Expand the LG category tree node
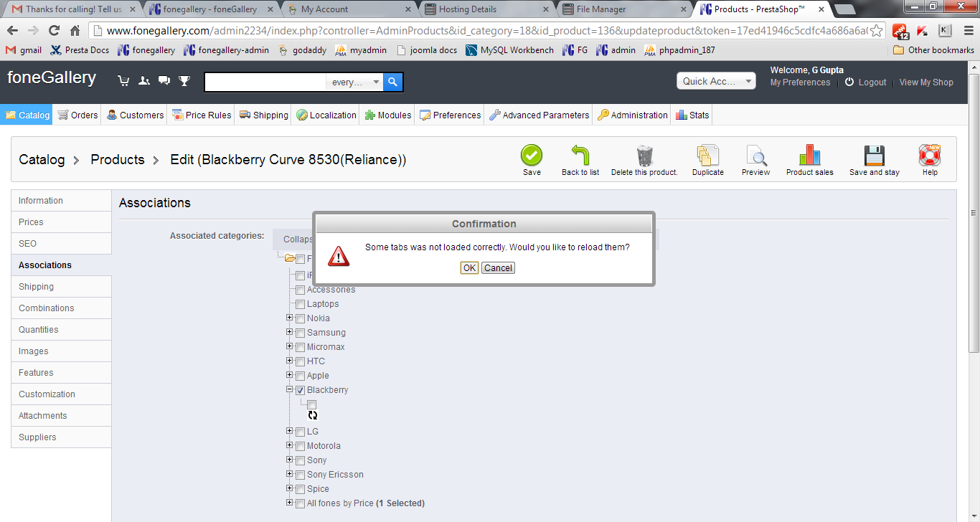 (290, 431)
